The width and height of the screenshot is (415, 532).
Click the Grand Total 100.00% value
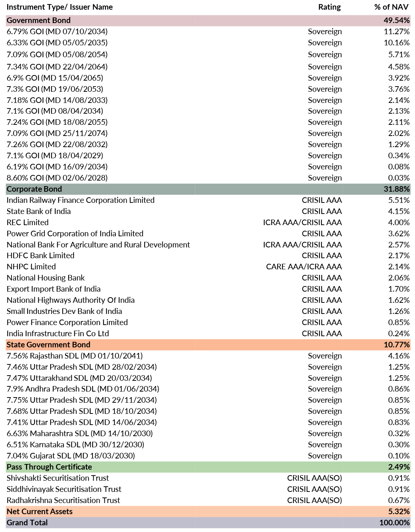pos(394,523)
